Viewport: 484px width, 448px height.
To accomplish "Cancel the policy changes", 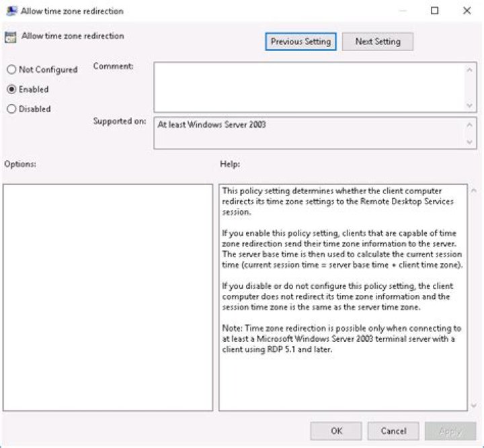I will 393,431.
